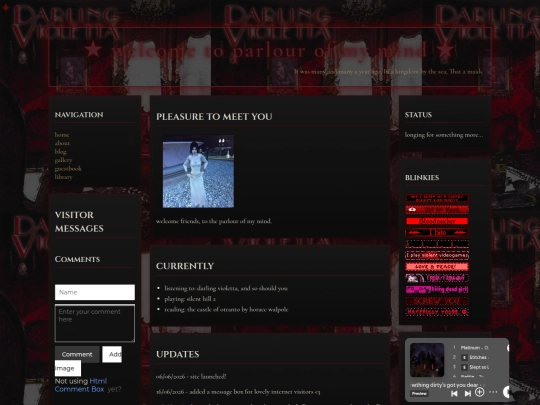Viewport: 540px width, 405px height.
Task: Click the 'SCREW YOU' blinkie
Action: [437, 301]
